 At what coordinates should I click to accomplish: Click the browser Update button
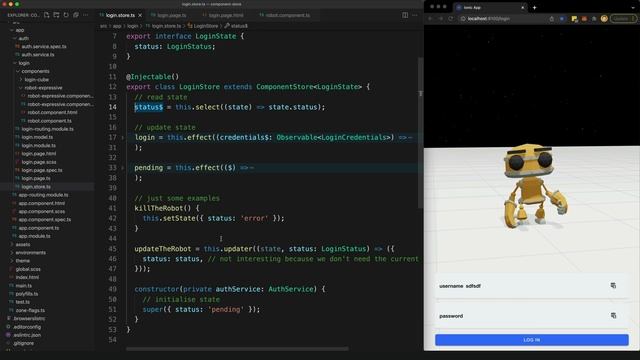coord(622,19)
